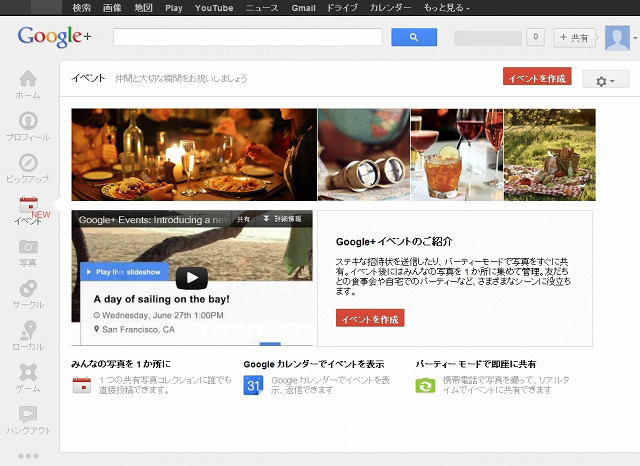Click the blue search magnifier button
This screenshot has width=640, height=466.
point(414,37)
